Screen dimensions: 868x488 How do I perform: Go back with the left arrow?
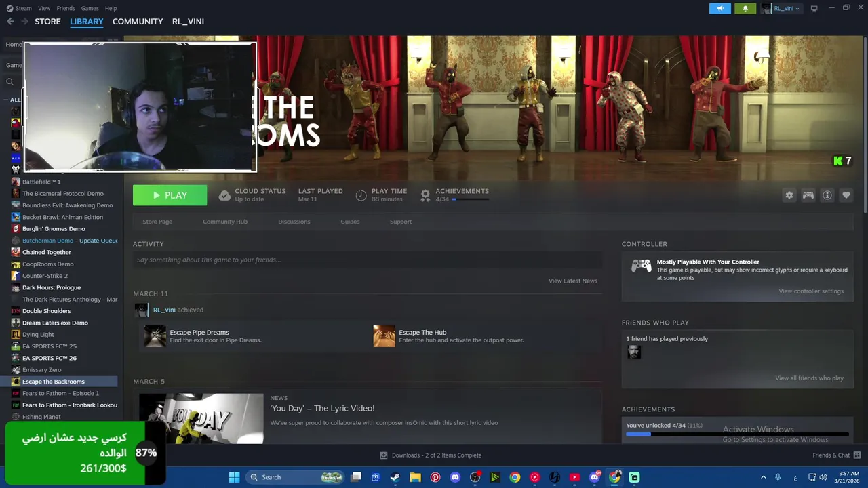[x=10, y=22]
